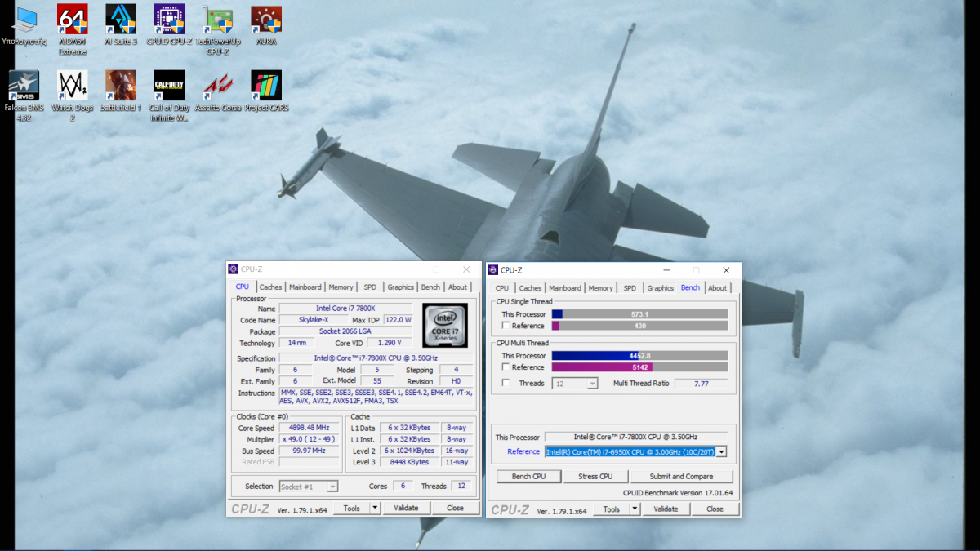Enable the Threads checkbox in the Bench window
This screenshot has width=980, height=551.
506,383
